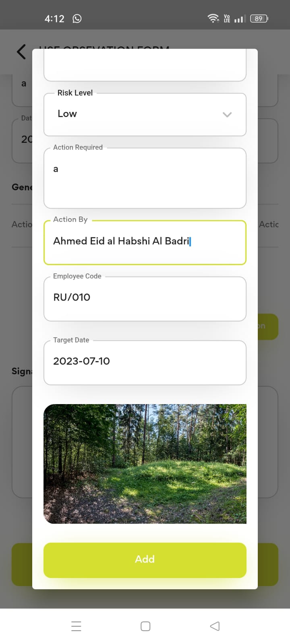Open the Target Date field

coord(145,362)
